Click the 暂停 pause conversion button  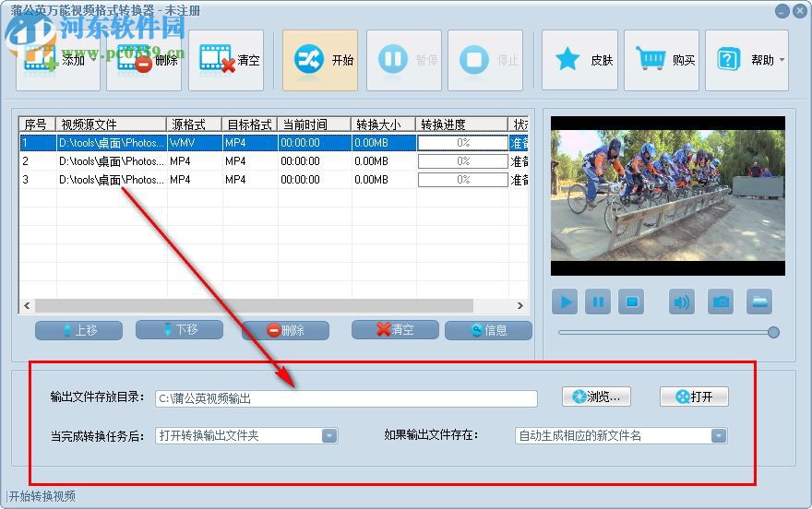404,61
